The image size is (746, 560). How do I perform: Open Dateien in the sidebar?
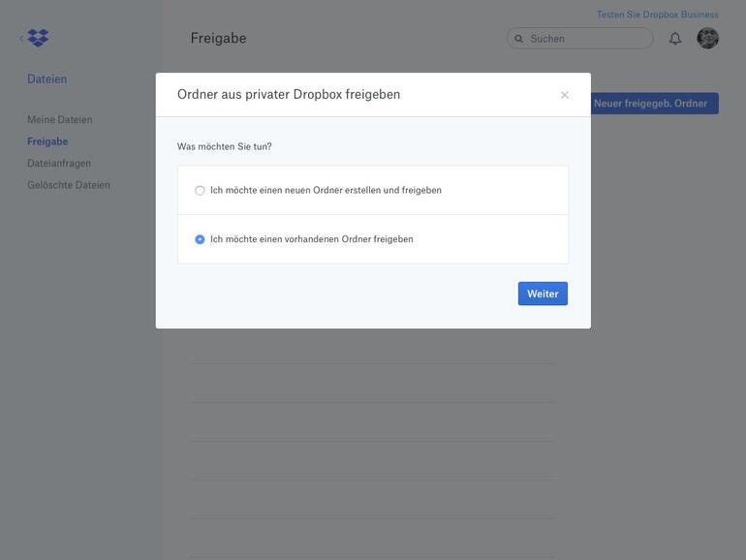[x=47, y=79]
